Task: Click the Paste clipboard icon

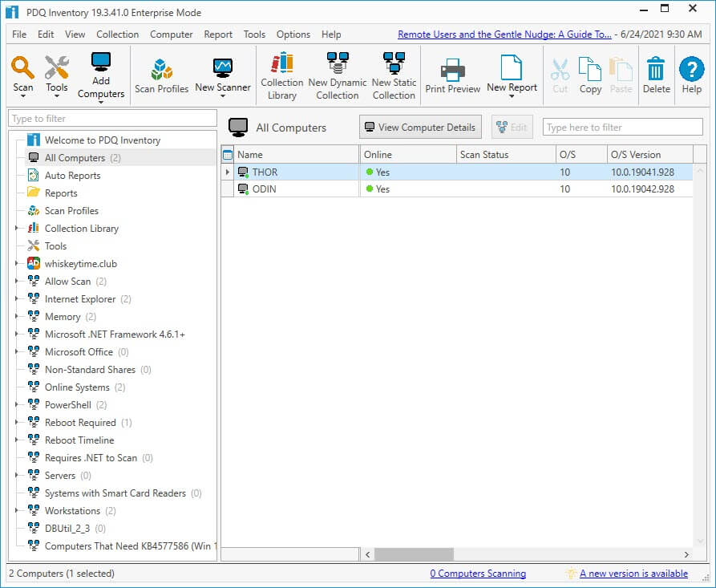Action: (x=621, y=69)
